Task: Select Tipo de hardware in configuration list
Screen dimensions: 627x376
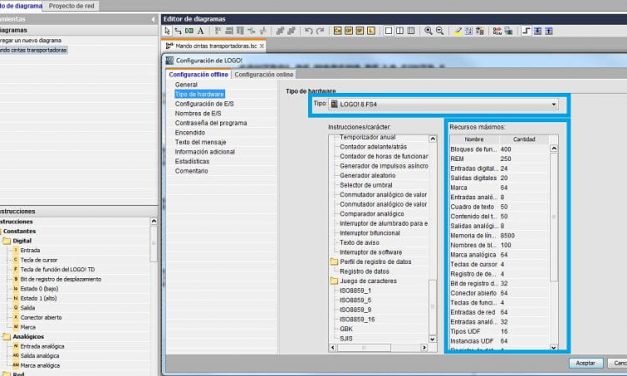Action: tap(200, 94)
